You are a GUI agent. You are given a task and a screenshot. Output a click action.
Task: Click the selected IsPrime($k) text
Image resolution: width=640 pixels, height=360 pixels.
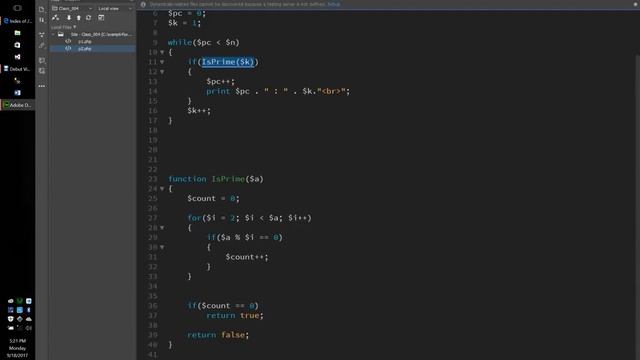(228, 62)
